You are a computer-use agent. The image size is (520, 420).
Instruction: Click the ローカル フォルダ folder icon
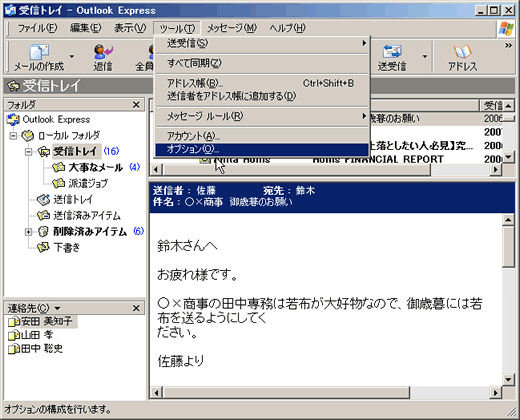pos(28,136)
